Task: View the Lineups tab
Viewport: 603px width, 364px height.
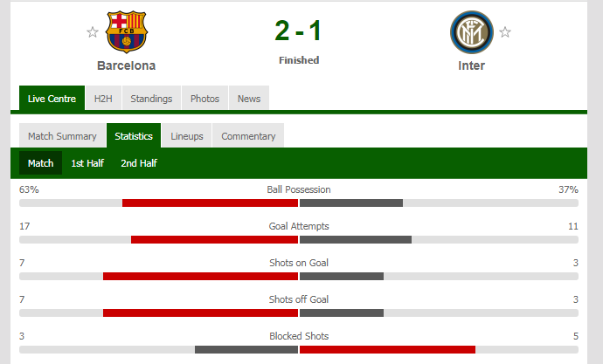Action: point(187,136)
